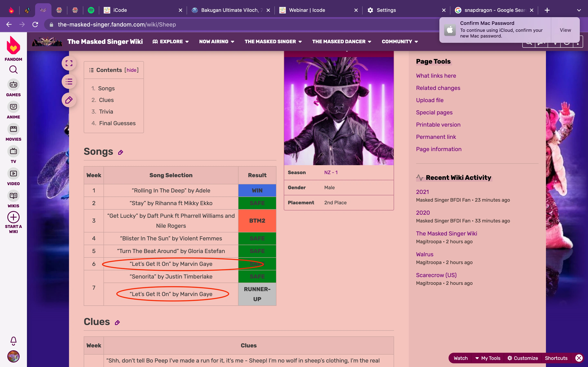Image resolution: width=588 pixels, height=367 pixels.
Task: Switch to the Webinar | Icode tab
Action: (307, 10)
